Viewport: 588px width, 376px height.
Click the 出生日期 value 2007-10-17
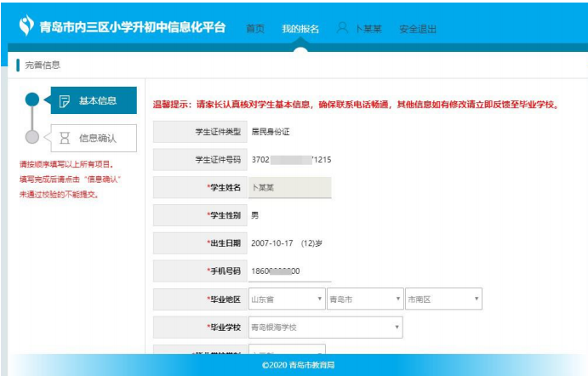[271, 243]
